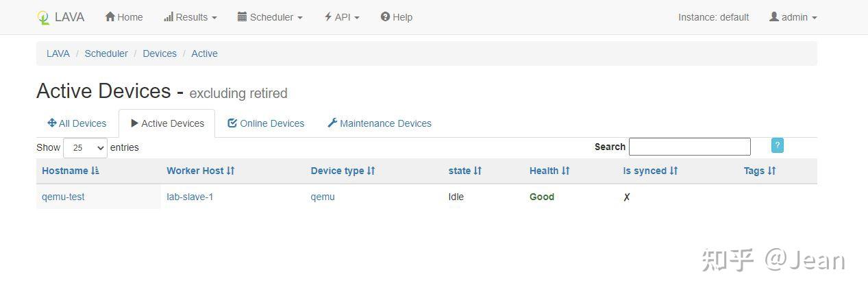The height and width of the screenshot is (294, 868).
Task: Sort devices by Health column
Action: (x=566, y=171)
